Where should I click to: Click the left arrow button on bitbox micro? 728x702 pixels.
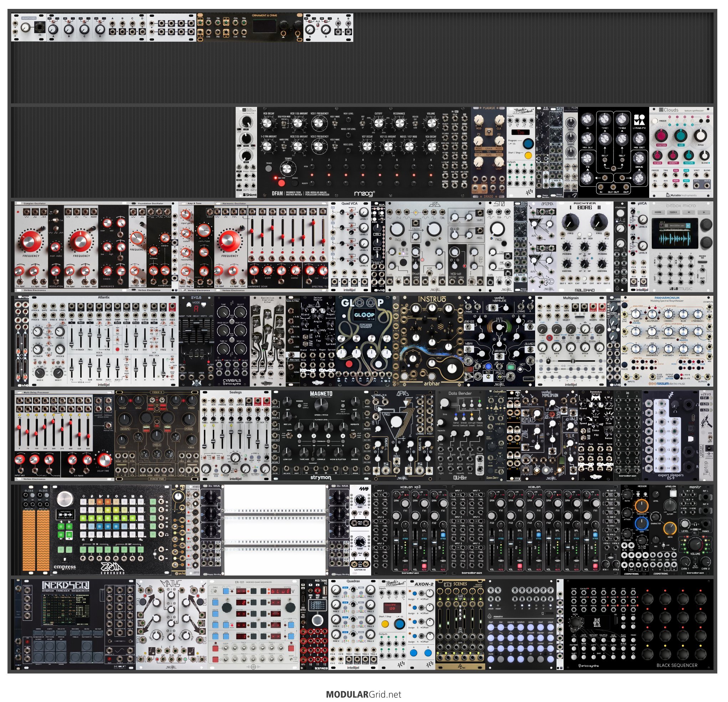tap(688, 212)
